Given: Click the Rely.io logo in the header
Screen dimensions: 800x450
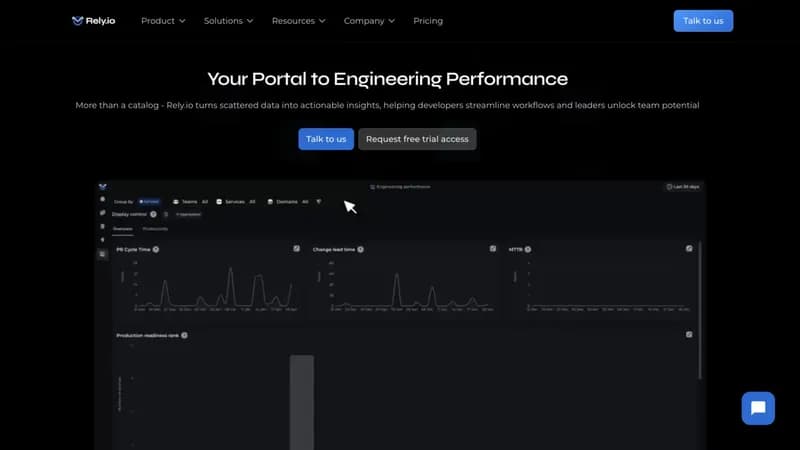Looking at the screenshot, I should coord(93,21).
